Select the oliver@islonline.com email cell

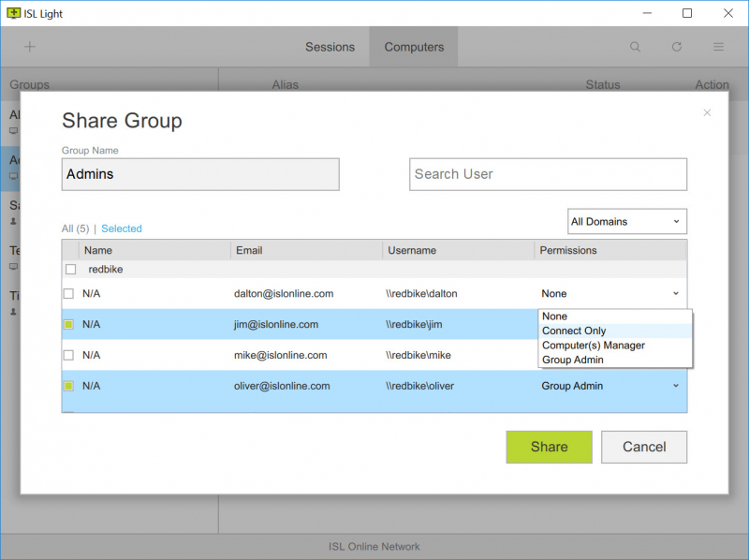coord(282,386)
